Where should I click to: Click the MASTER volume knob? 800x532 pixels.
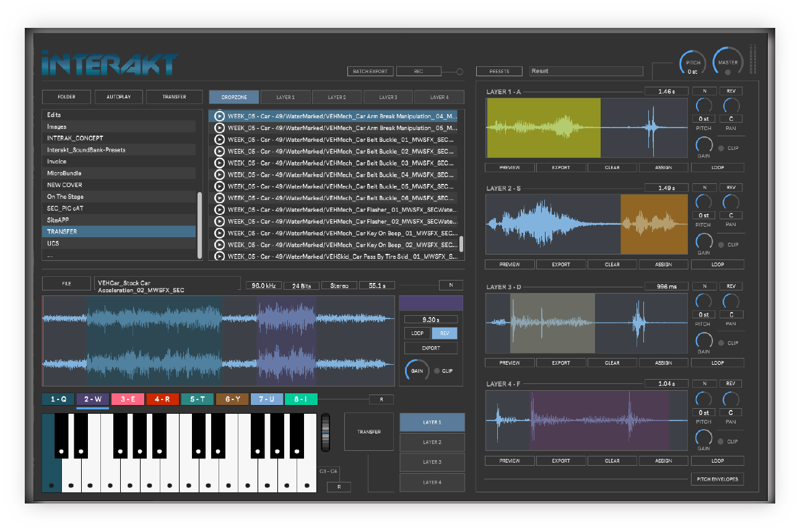(x=728, y=62)
